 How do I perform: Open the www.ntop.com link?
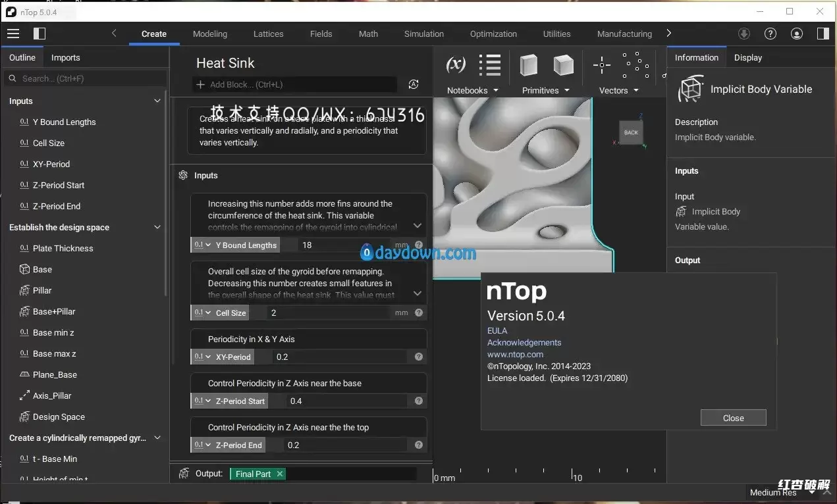516,354
